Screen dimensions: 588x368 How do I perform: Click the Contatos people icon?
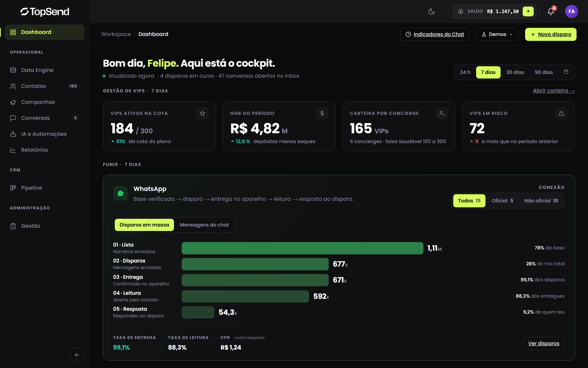point(13,86)
